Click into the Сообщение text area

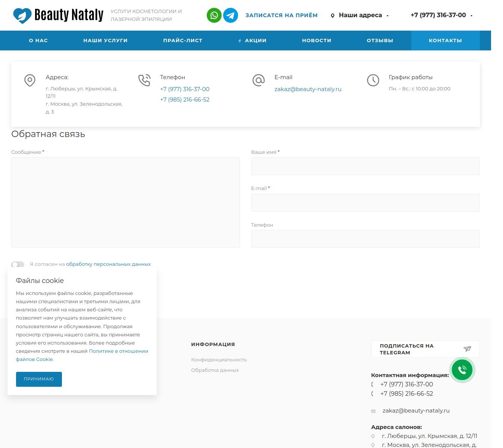point(125,202)
